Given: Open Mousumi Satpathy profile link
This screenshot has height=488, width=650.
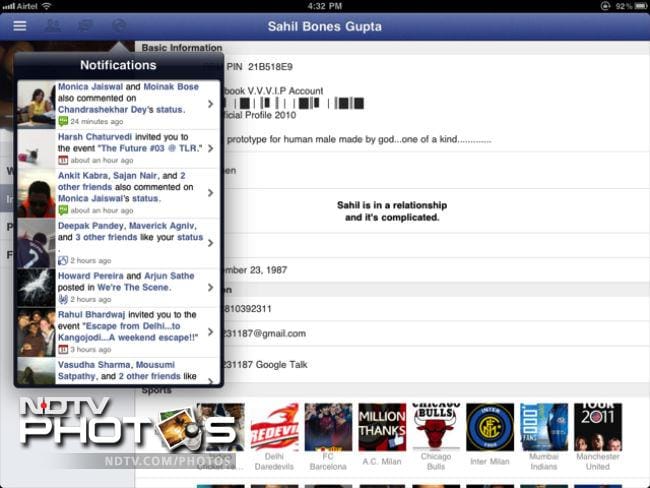Looking at the screenshot, I should pos(116,370).
